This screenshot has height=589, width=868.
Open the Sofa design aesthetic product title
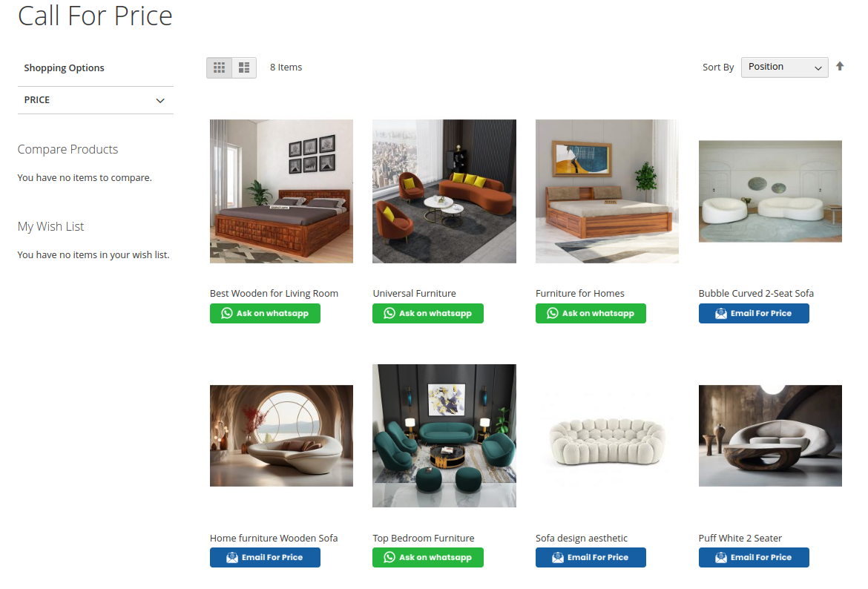[x=581, y=538]
